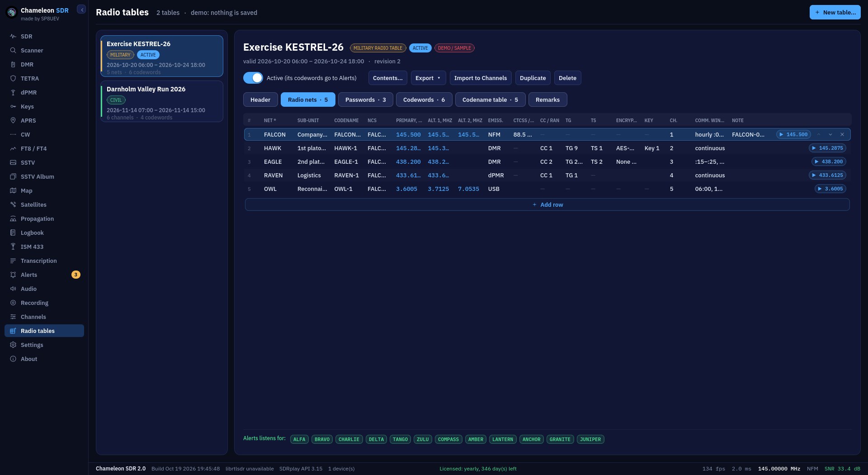
Task: Collapse the sidebar with chevron button
Action: point(81,9)
